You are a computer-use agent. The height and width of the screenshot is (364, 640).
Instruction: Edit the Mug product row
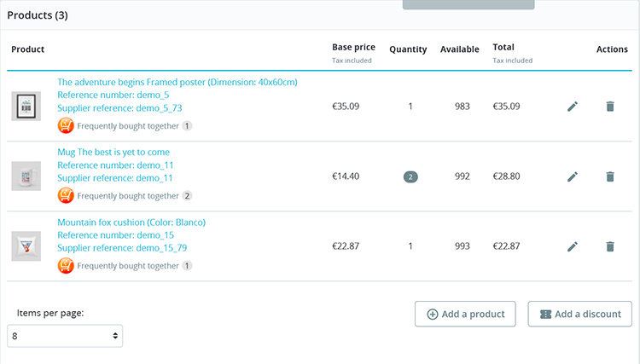(x=573, y=176)
